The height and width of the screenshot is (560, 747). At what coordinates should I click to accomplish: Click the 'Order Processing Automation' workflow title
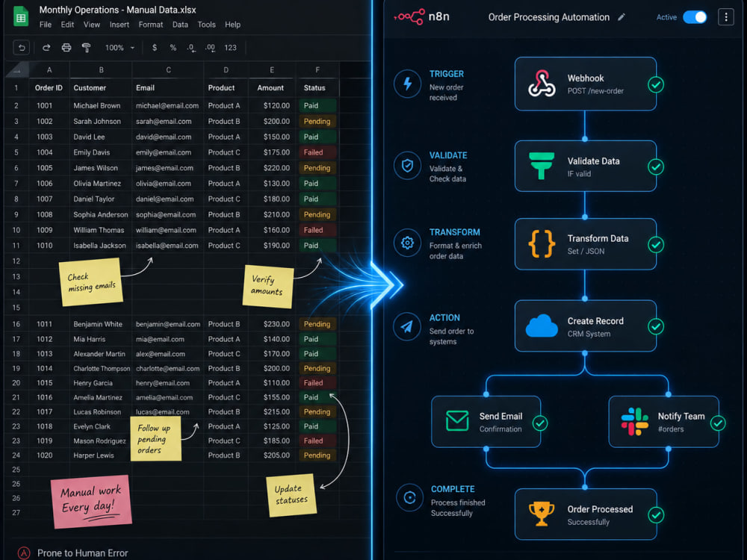point(549,17)
